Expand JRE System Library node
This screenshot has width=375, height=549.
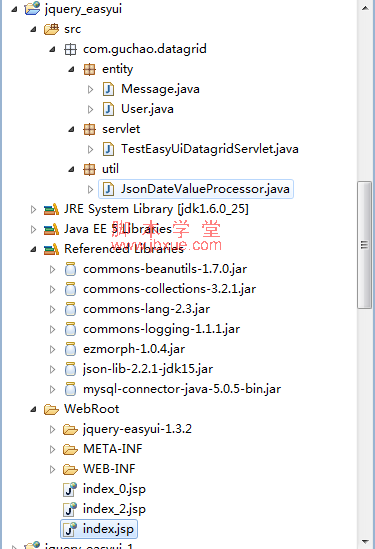[33, 209]
